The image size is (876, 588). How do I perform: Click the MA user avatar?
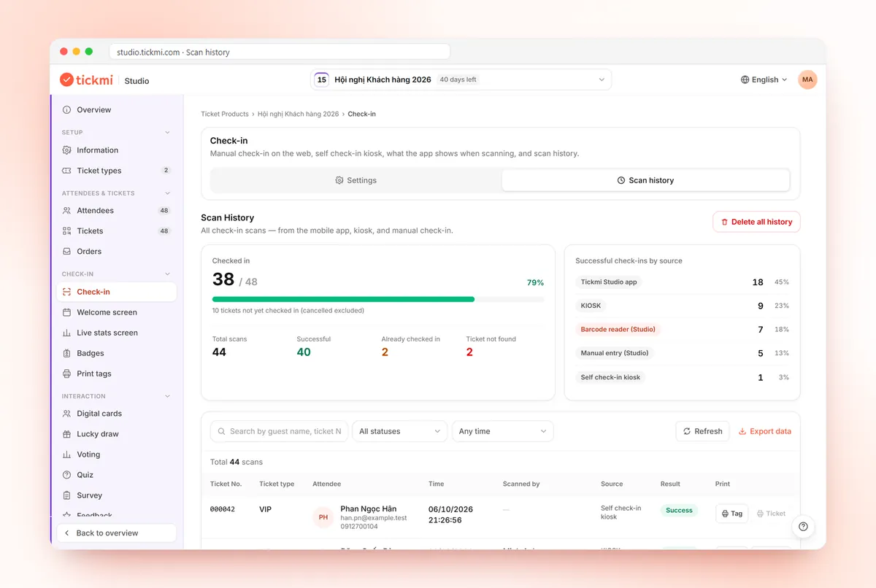(807, 80)
